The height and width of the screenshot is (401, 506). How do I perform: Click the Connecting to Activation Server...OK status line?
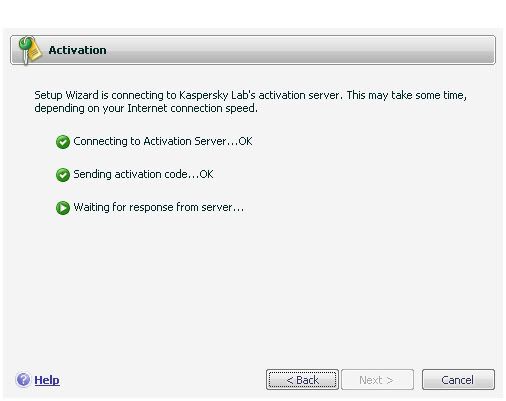coord(163,141)
